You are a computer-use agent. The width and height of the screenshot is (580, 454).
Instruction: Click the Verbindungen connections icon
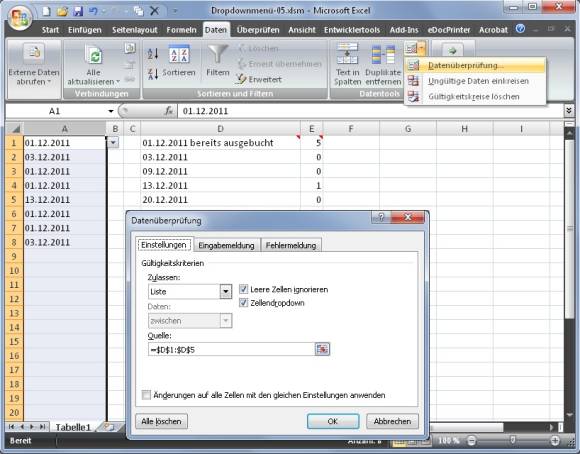(130, 48)
